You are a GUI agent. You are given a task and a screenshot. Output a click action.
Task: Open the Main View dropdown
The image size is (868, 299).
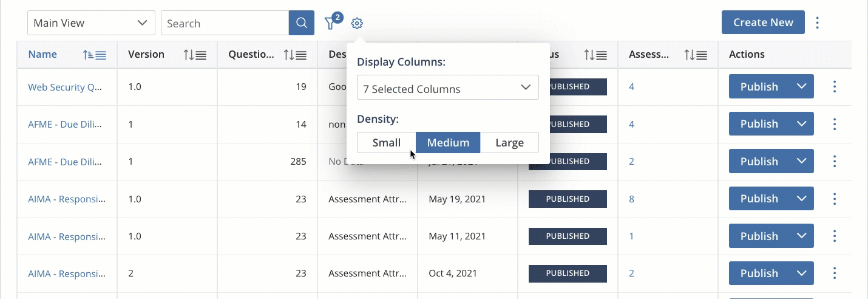tap(91, 23)
